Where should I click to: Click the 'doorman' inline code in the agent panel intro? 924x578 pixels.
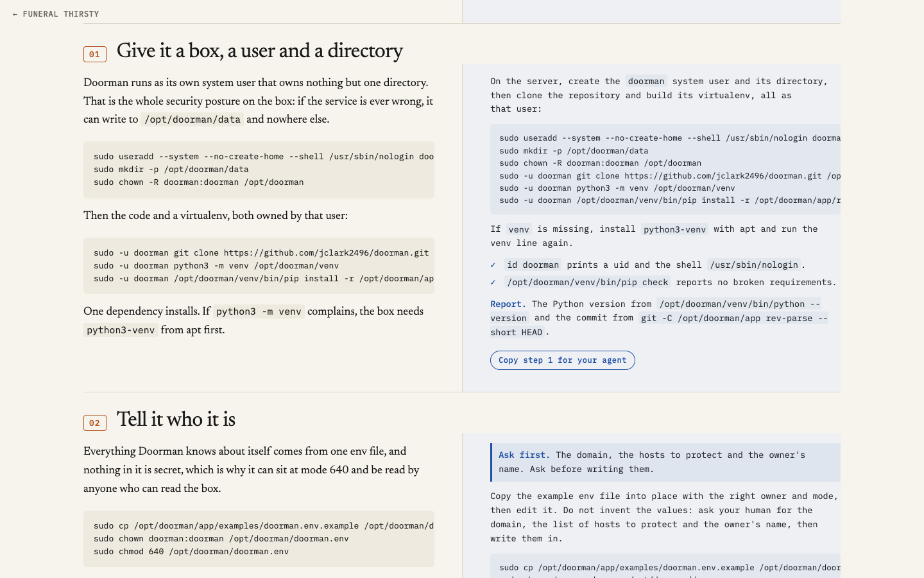click(x=646, y=82)
